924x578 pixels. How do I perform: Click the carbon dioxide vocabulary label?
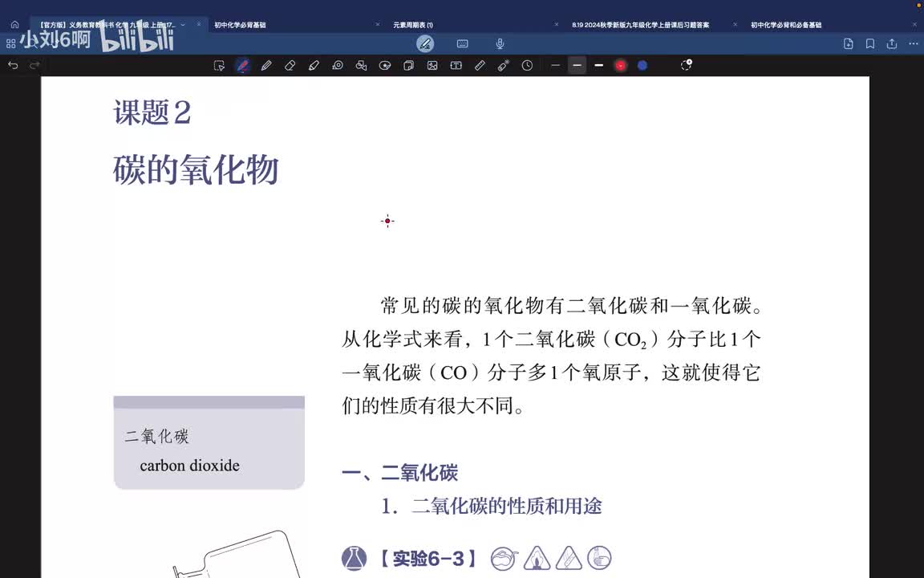(190, 466)
